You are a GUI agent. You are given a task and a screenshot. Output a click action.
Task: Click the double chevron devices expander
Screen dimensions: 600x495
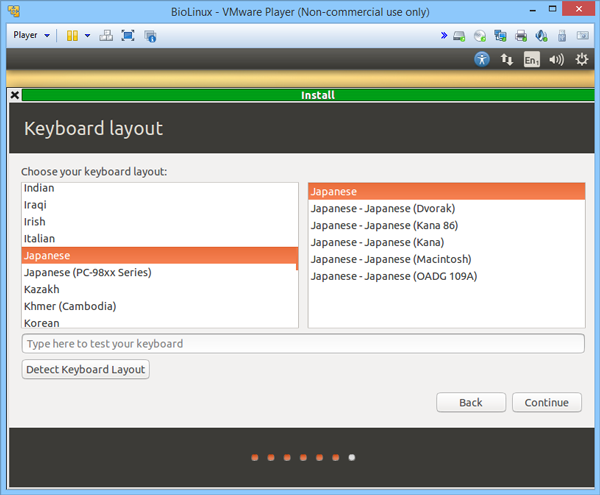pos(443,36)
